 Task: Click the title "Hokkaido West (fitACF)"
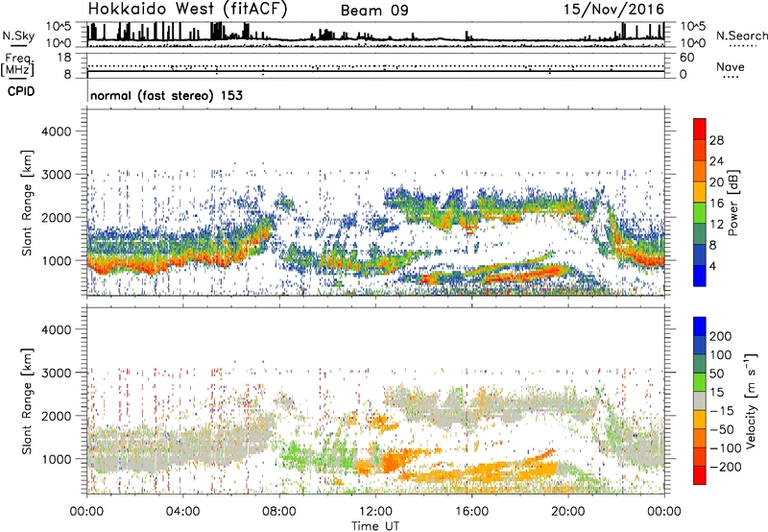187,9
